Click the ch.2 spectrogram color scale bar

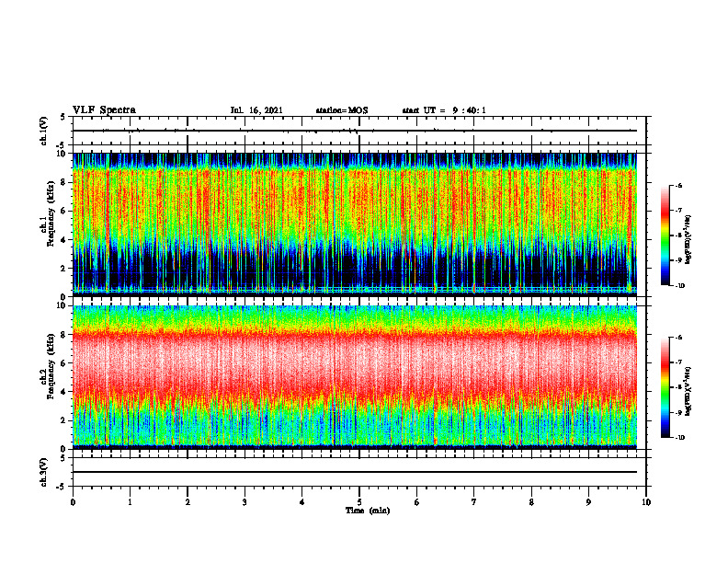point(665,387)
